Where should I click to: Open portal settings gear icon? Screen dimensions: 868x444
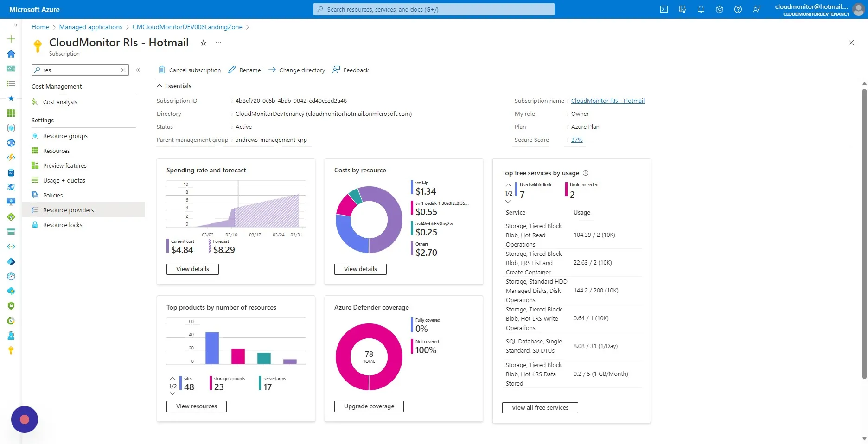[x=720, y=9]
